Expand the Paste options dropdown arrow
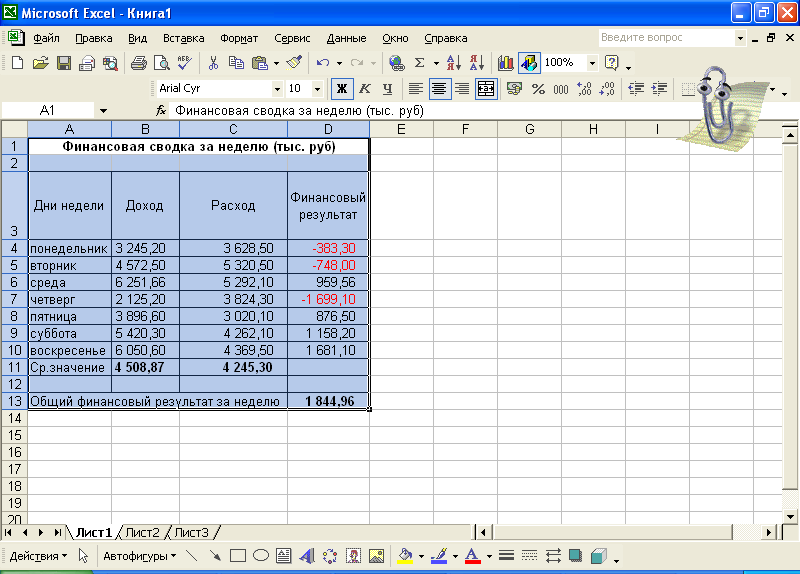Viewport: 800px width, 574px height. pyautogui.click(x=276, y=63)
